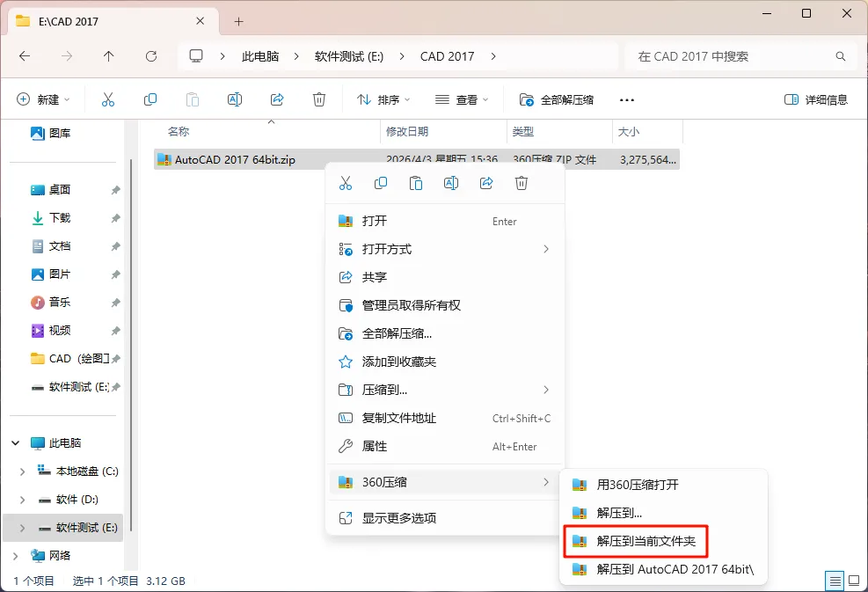
Task: Expand the 软件 (D:) drive node
Action: click(x=22, y=500)
